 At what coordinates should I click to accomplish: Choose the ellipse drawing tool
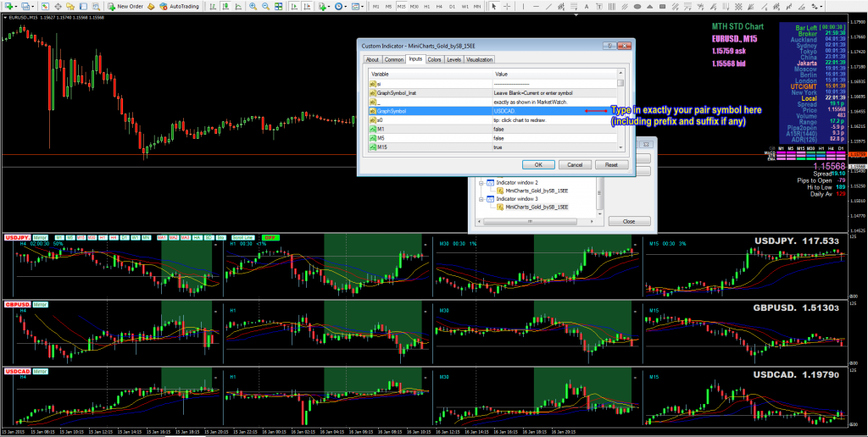click(x=637, y=7)
